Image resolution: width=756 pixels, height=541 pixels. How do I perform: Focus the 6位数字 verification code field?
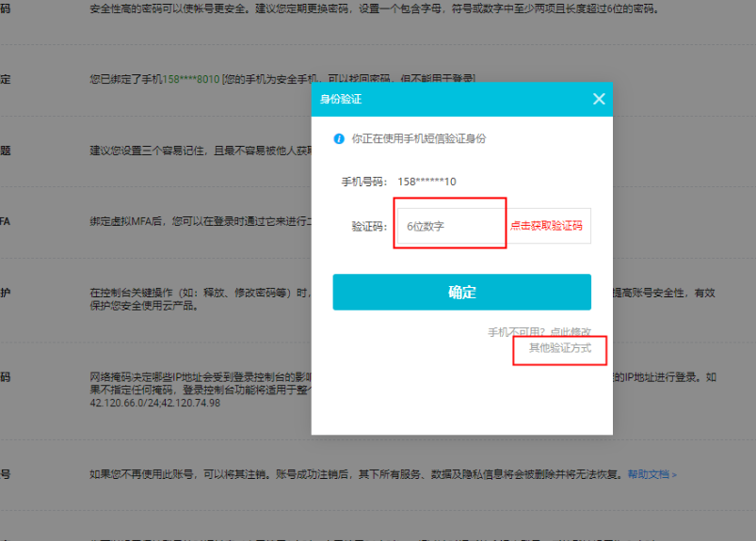point(451,226)
